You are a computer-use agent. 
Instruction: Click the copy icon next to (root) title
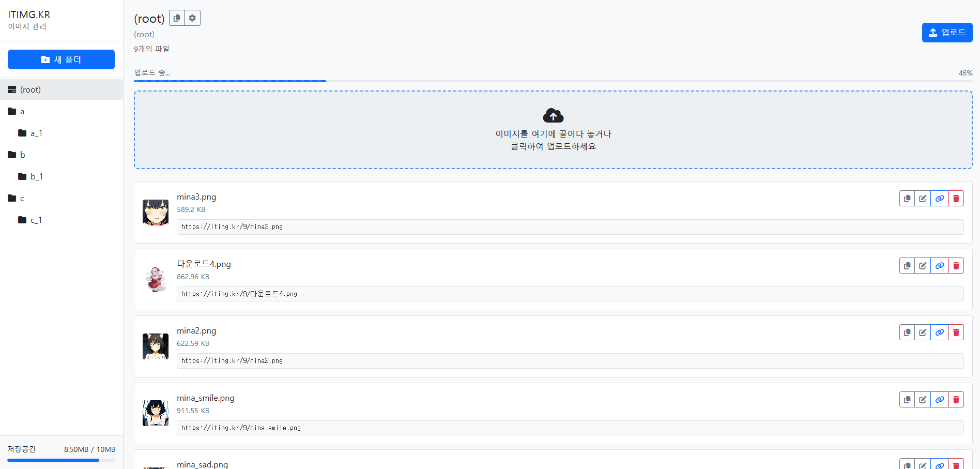177,18
